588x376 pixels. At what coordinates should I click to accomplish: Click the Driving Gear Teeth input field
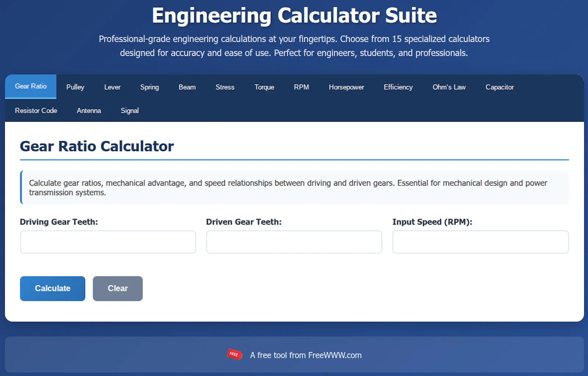tap(108, 242)
